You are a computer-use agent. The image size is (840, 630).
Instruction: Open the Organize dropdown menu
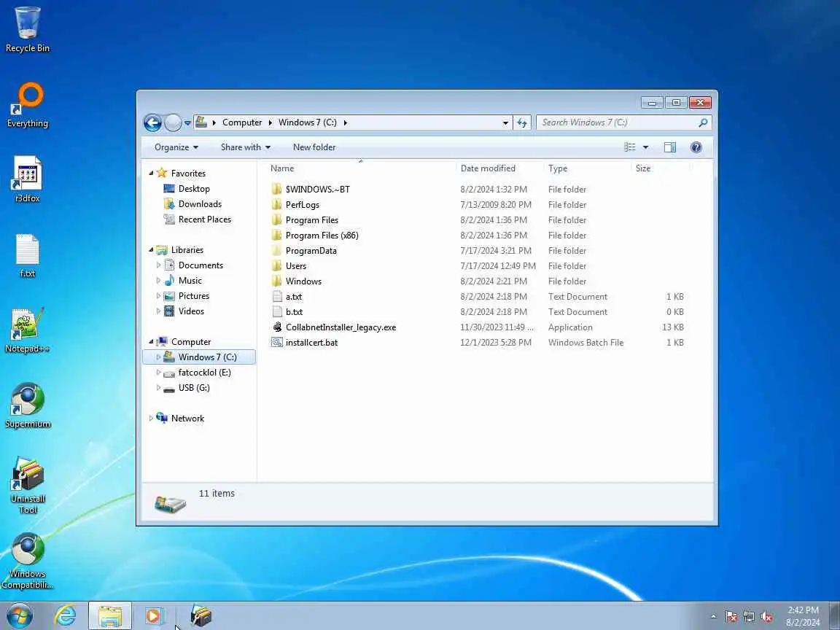pos(176,147)
